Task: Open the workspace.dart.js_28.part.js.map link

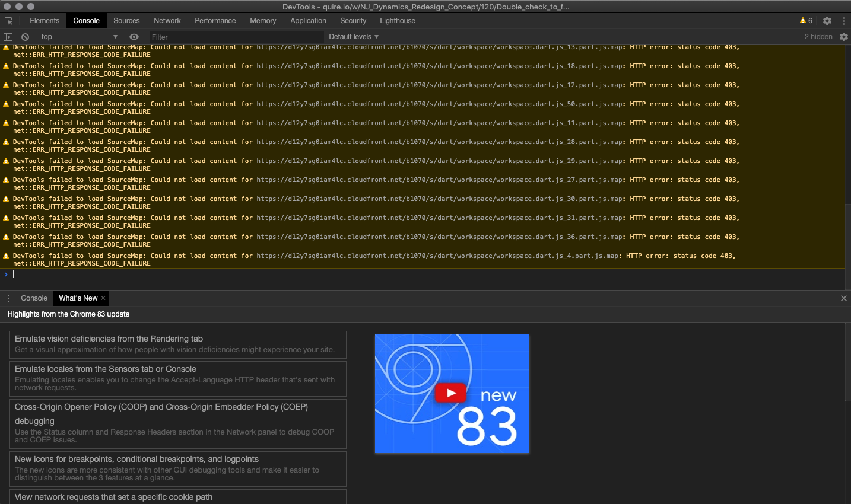Action: (x=439, y=142)
